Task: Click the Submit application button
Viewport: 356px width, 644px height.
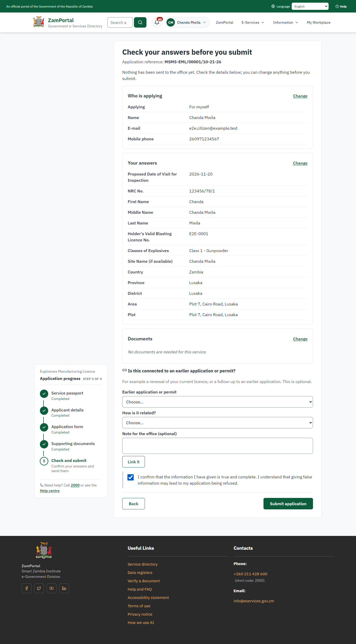Action: pos(288,504)
